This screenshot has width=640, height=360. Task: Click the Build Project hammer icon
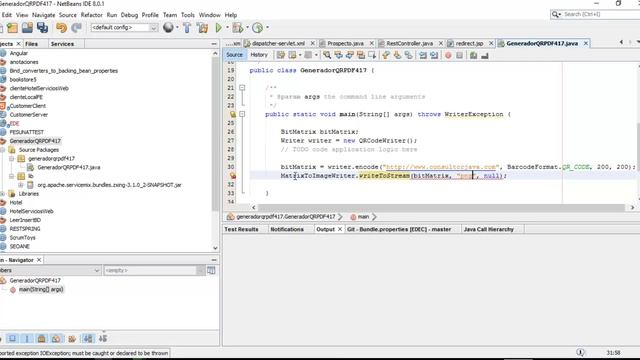187,28
